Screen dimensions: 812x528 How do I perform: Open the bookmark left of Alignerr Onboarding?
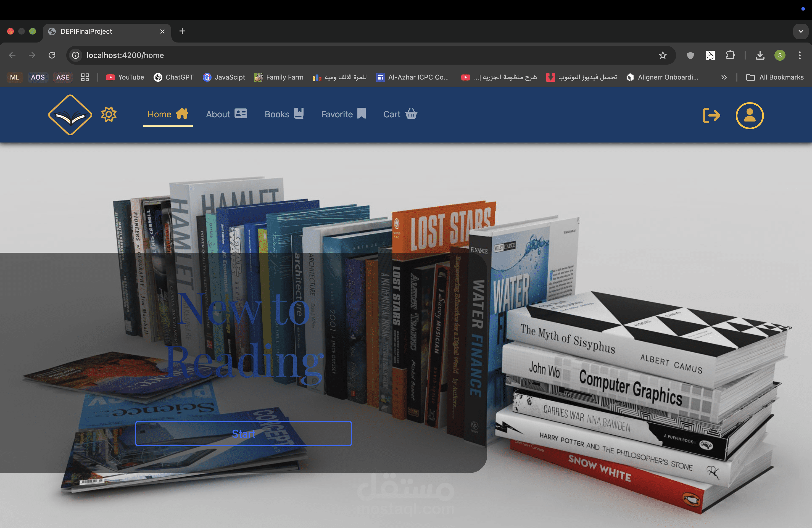coord(582,77)
